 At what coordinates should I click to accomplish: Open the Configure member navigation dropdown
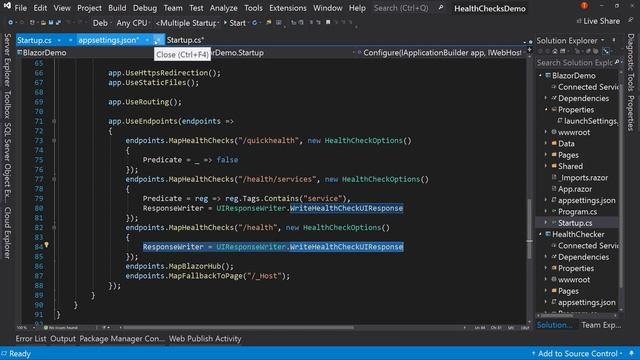442,53
